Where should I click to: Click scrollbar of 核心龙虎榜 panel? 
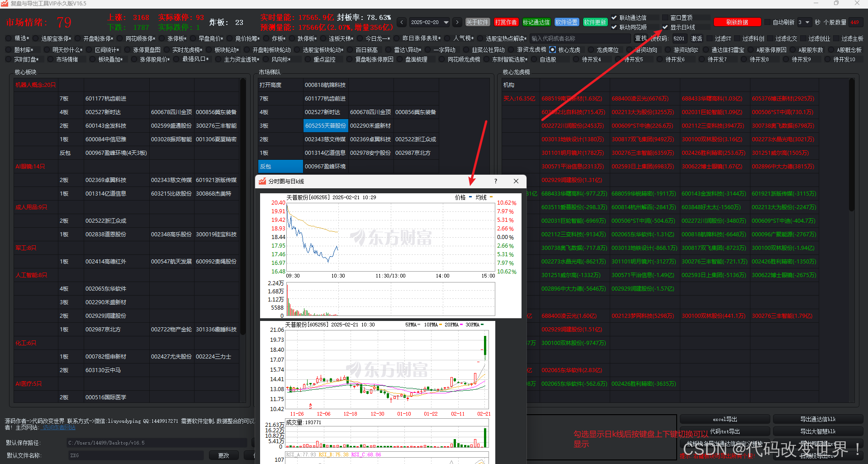[x=852, y=145]
